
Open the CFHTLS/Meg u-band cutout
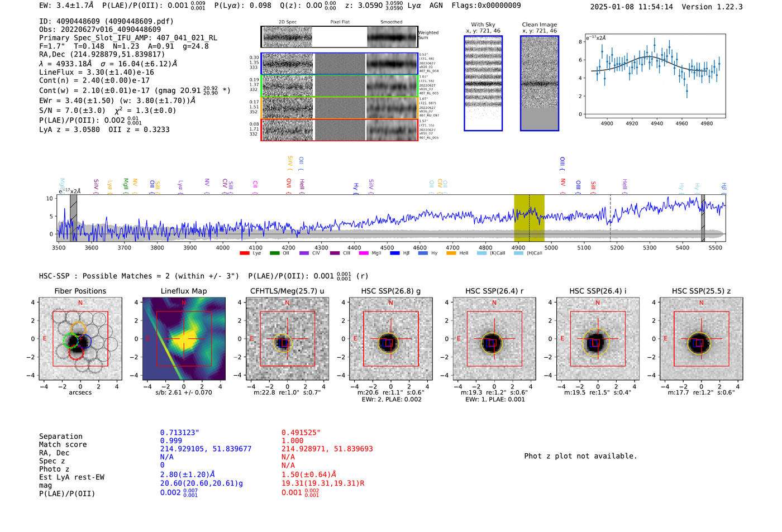click(288, 339)
